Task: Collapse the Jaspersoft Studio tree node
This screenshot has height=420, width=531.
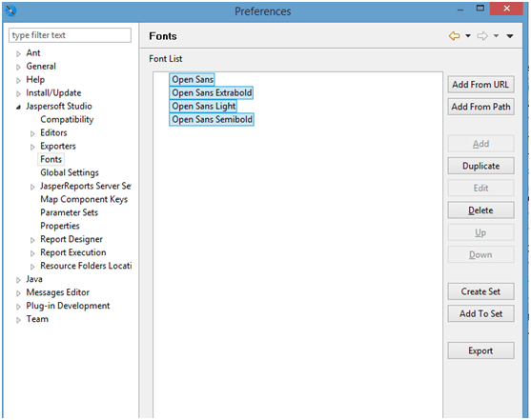Action: pyautogui.click(x=18, y=107)
